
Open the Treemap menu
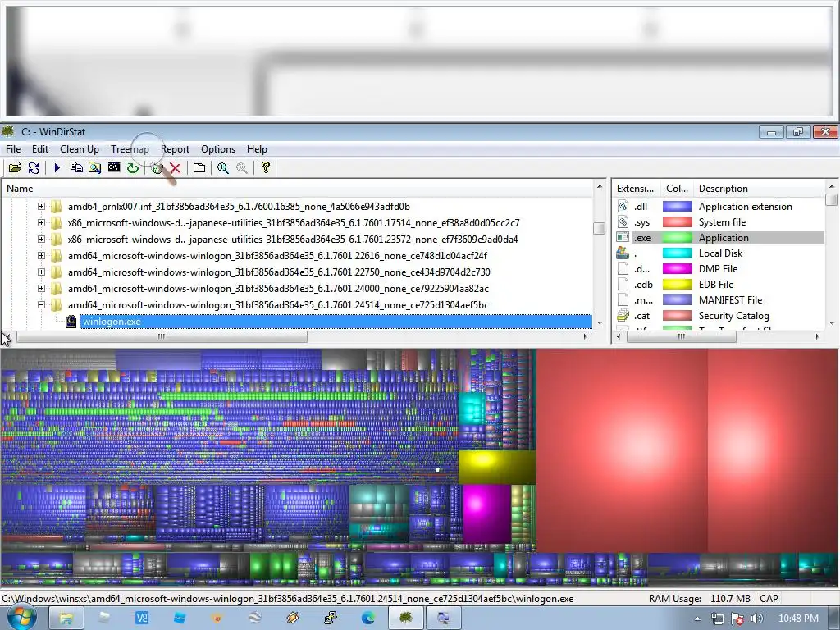(x=130, y=149)
